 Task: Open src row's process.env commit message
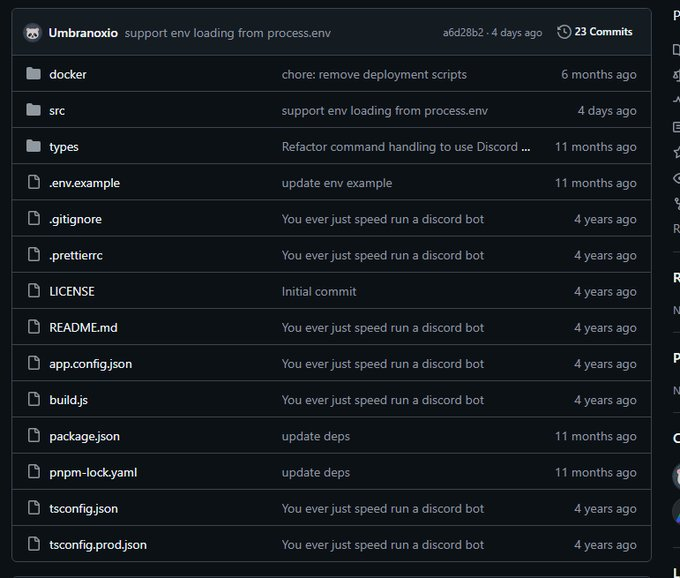[x=385, y=111]
